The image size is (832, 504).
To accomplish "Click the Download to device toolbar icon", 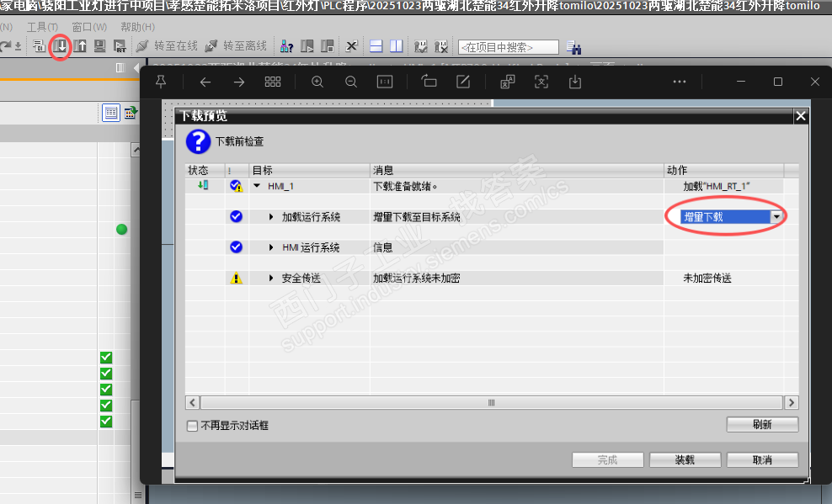I will tap(60, 46).
